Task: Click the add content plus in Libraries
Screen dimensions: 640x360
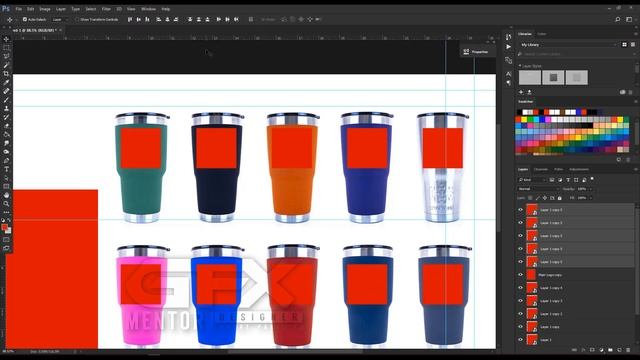Action: 521,92
